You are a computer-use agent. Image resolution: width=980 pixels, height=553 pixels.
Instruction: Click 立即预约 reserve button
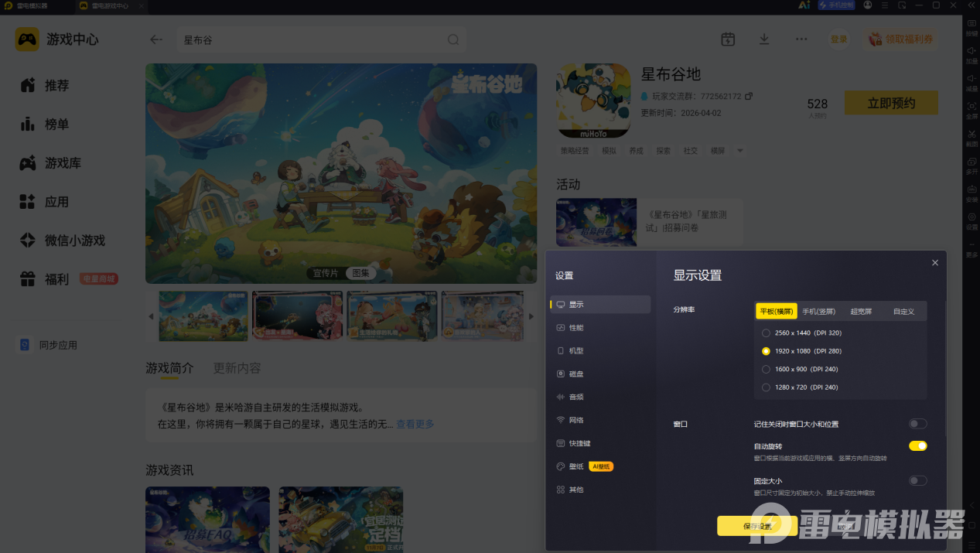(x=891, y=103)
